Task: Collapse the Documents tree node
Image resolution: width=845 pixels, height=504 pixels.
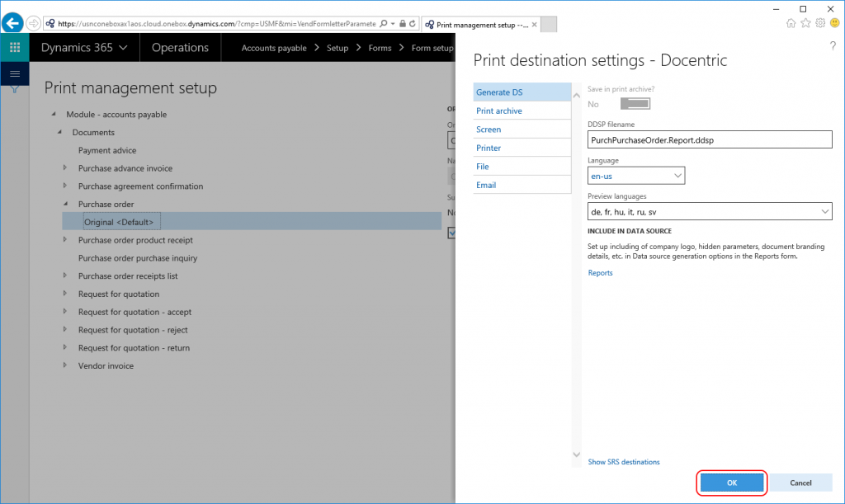Action: (60, 132)
